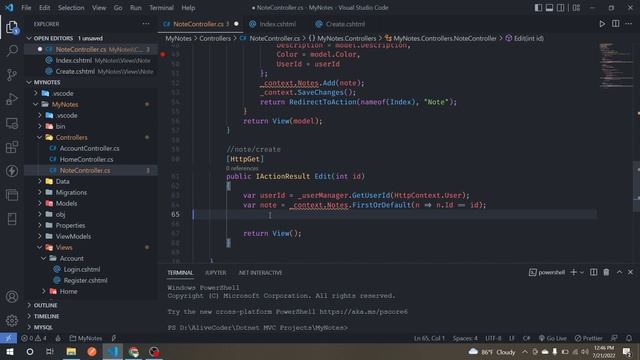This screenshot has width=640, height=360.
Task: Open Source Control view
Action: click(12, 75)
